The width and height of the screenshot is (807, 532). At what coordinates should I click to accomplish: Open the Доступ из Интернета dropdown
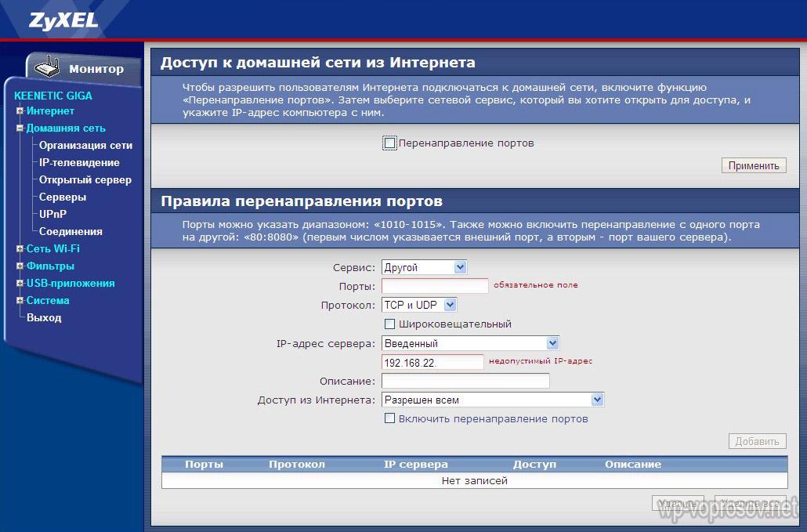pyautogui.click(x=493, y=400)
